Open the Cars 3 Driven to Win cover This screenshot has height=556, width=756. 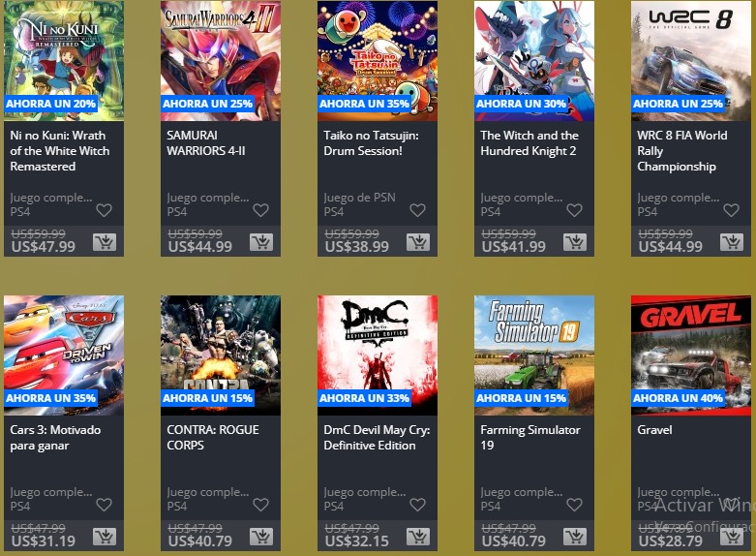pos(64,355)
